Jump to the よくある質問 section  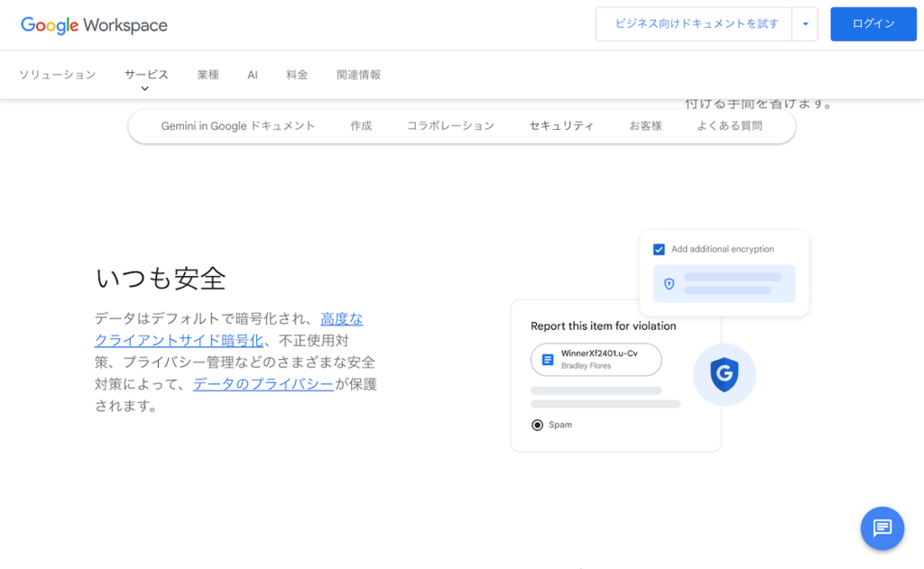pos(729,125)
